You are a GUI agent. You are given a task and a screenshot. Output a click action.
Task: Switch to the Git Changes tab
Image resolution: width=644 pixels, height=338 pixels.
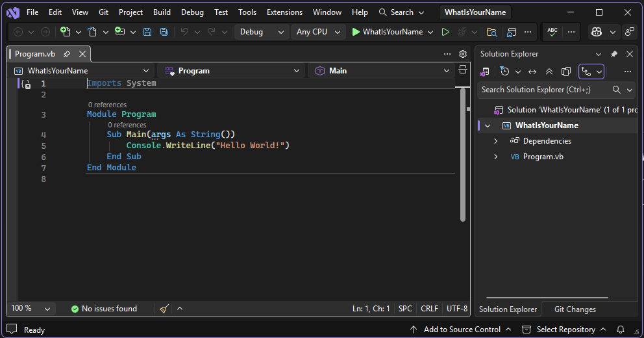click(x=575, y=309)
